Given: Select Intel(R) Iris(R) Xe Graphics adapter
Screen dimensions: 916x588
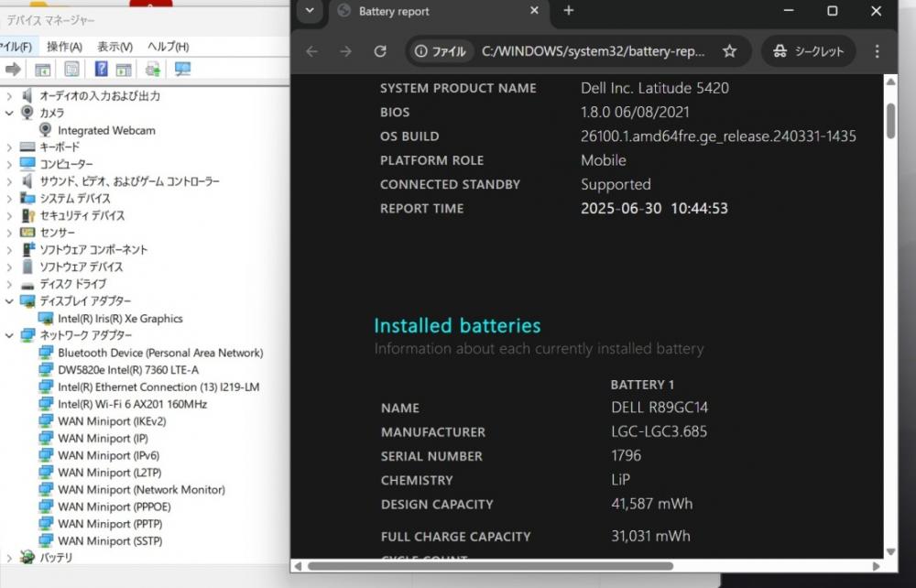Looking at the screenshot, I should tap(120, 318).
